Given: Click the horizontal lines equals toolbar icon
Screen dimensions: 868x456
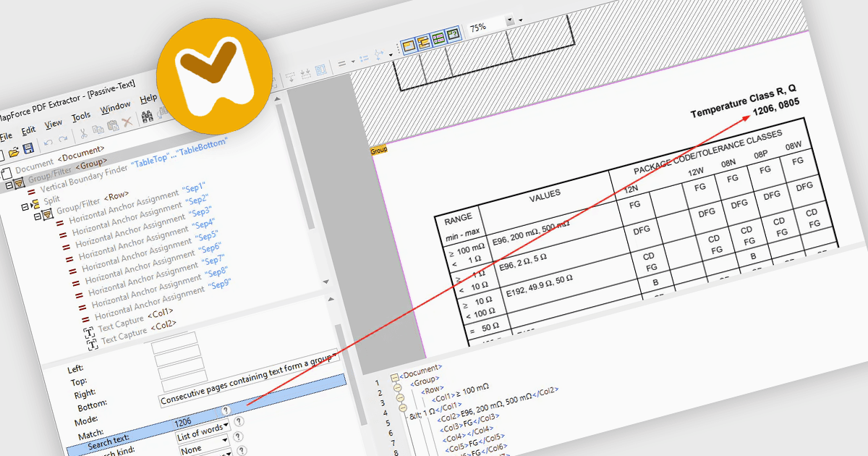Looking at the screenshot, I should point(342,63).
